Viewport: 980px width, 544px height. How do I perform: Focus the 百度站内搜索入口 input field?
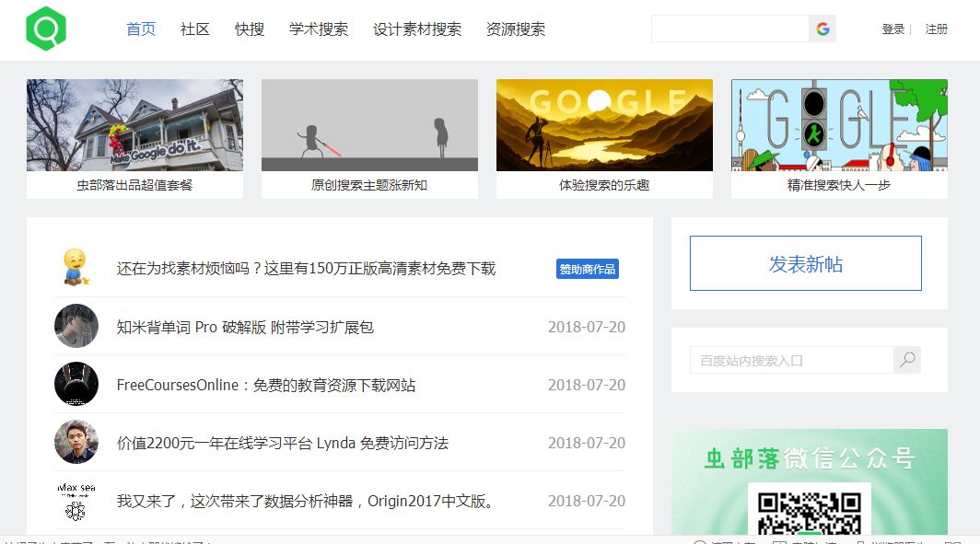(792, 360)
